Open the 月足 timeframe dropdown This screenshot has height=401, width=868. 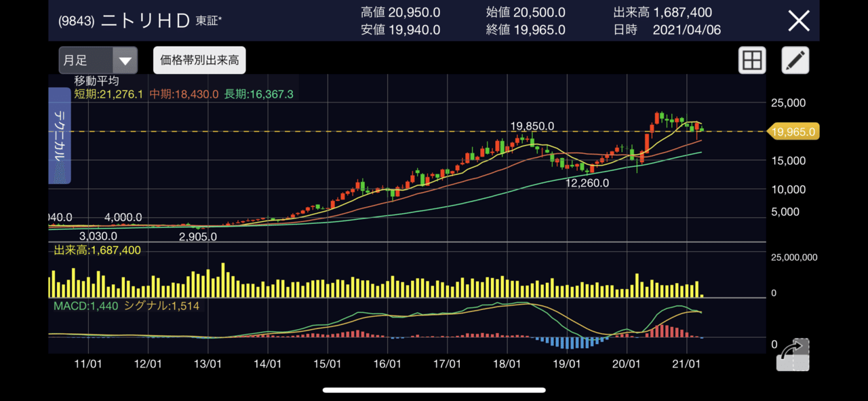coord(98,60)
